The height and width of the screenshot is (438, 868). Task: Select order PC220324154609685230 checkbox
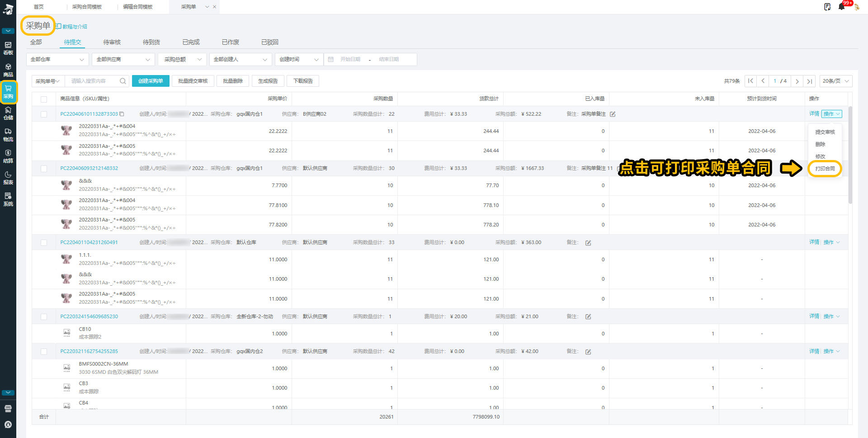click(44, 317)
